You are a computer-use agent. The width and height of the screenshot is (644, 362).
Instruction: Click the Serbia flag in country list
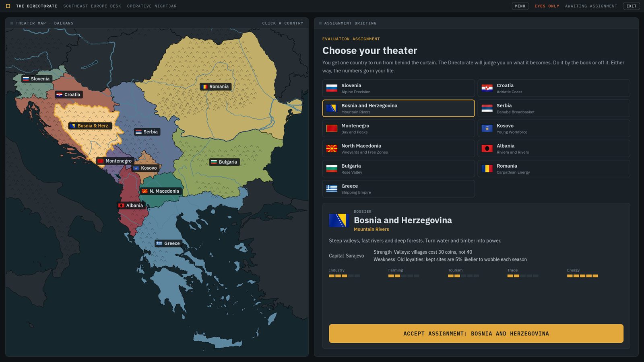(x=487, y=108)
